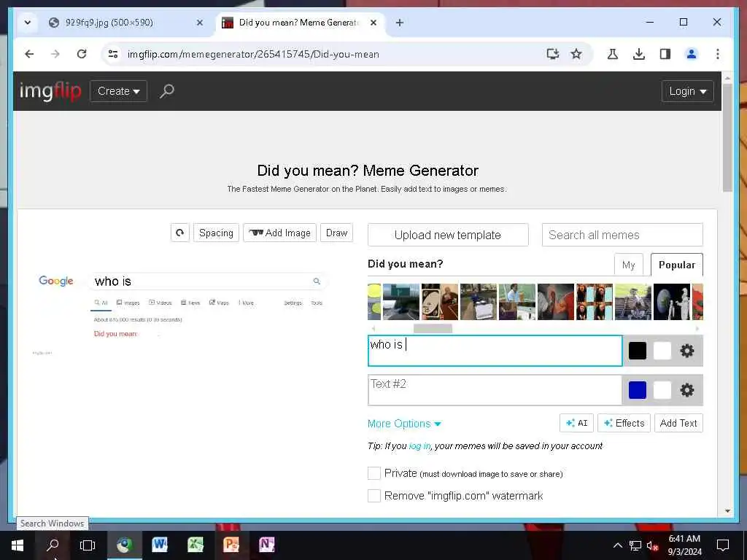
Task: Select the waiting skeleton template thumbnail
Action: tap(632, 302)
